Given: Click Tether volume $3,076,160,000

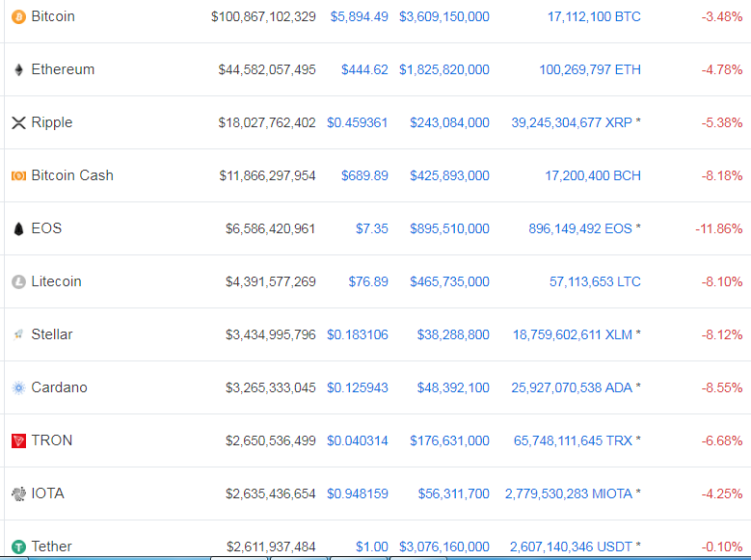Looking at the screenshot, I should click(x=444, y=547).
